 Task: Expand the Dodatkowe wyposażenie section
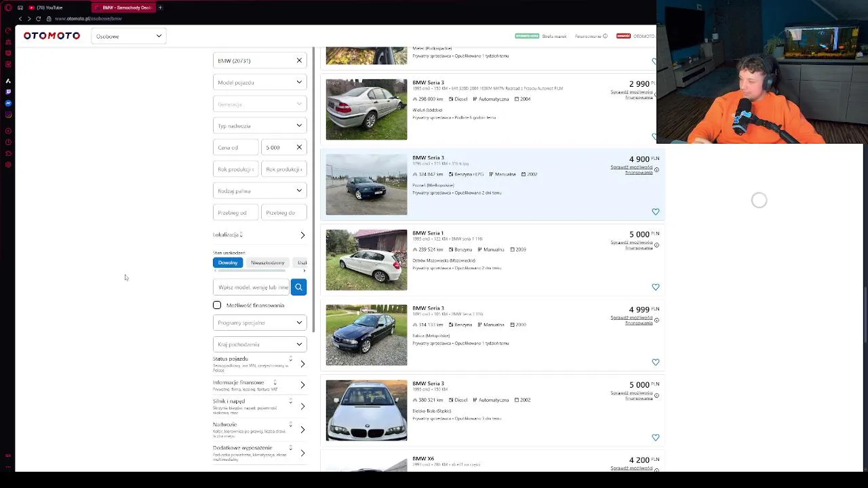(x=260, y=453)
